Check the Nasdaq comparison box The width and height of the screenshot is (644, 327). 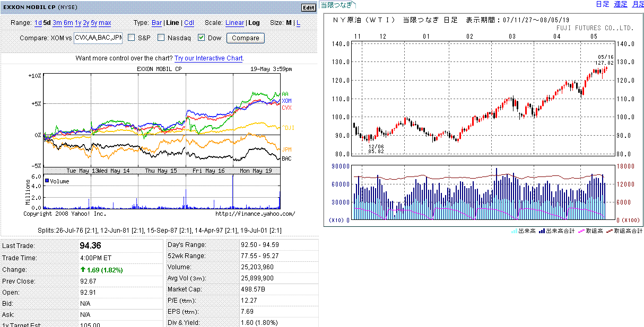coord(161,38)
